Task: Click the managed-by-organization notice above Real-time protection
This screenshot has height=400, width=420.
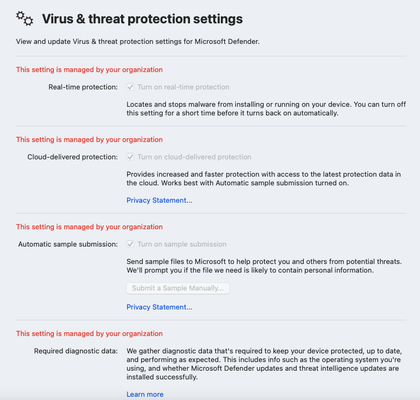Action: (89, 70)
